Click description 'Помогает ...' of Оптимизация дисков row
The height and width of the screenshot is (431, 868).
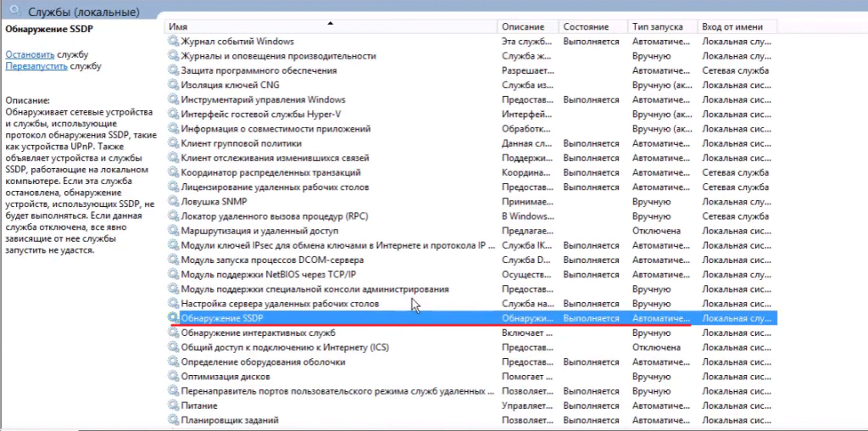point(526,376)
